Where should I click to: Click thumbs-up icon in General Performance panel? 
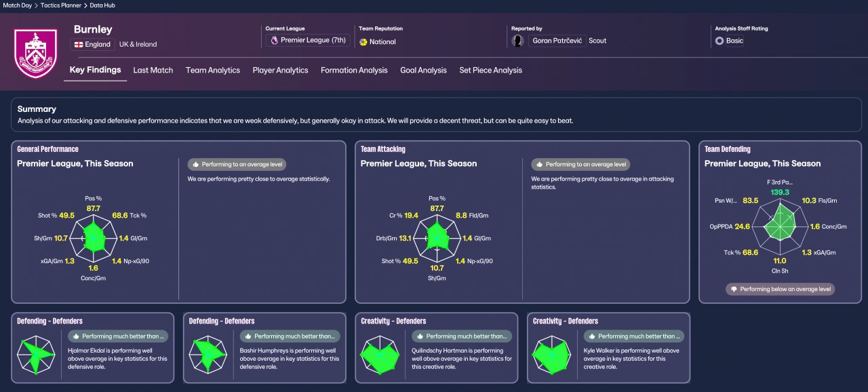pyautogui.click(x=197, y=164)
